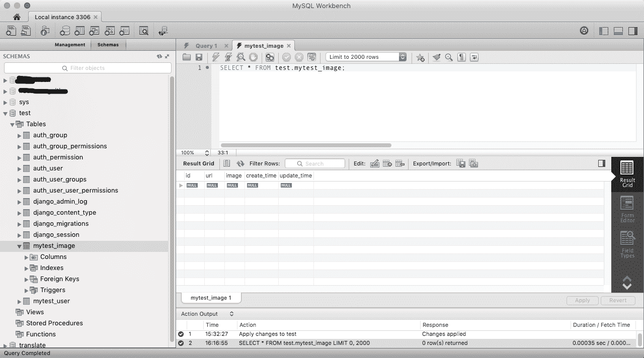The width and height of the screenshot is (644, 358).
Task: Save query as snippet star icon
Action: click(421, 57)
